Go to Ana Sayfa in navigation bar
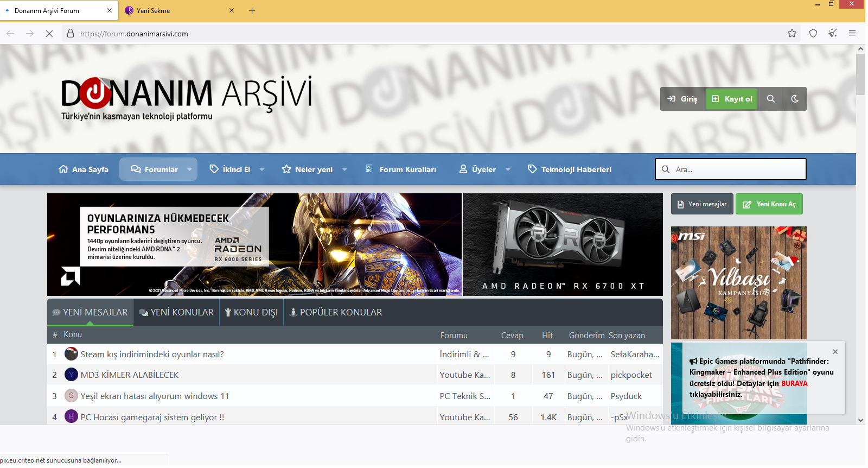This screenshot has height=468, width=868. coord(84,169)
